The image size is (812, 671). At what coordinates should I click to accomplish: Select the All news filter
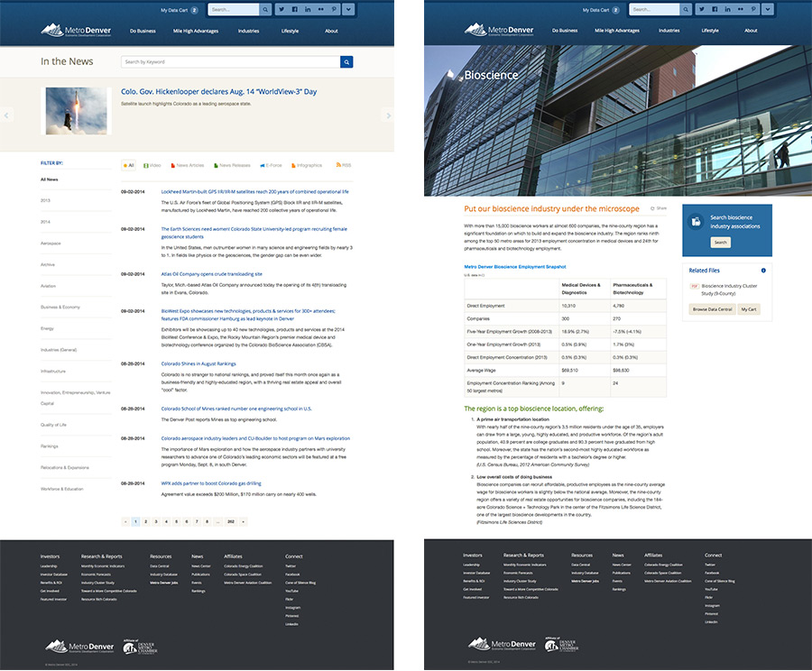128,165
